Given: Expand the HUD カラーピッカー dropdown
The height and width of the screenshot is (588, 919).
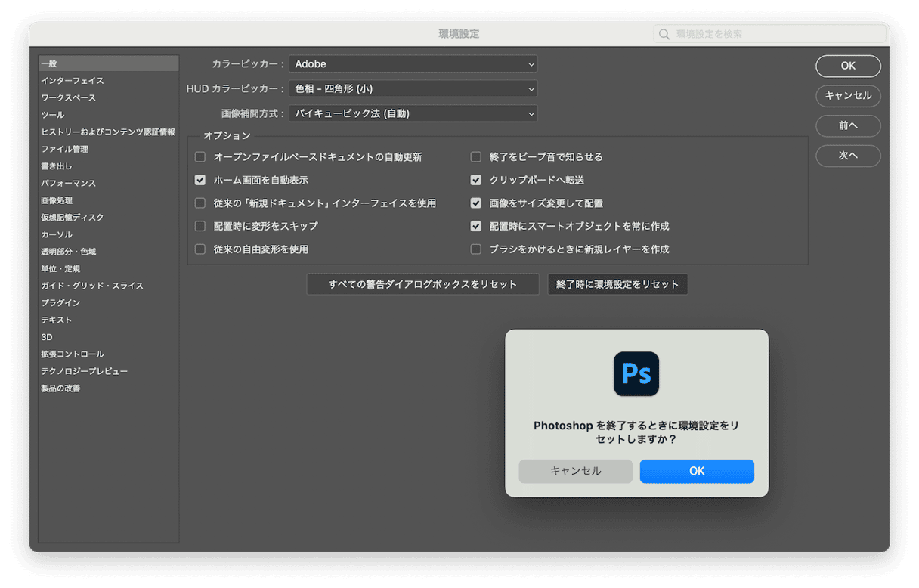Looking at the screenshot, I should coord(413,88).
